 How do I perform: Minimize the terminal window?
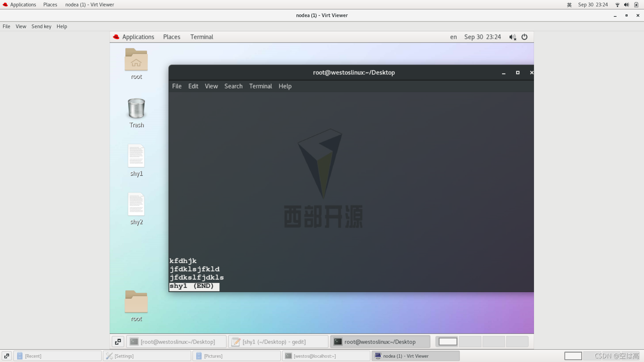coord(503,73)
